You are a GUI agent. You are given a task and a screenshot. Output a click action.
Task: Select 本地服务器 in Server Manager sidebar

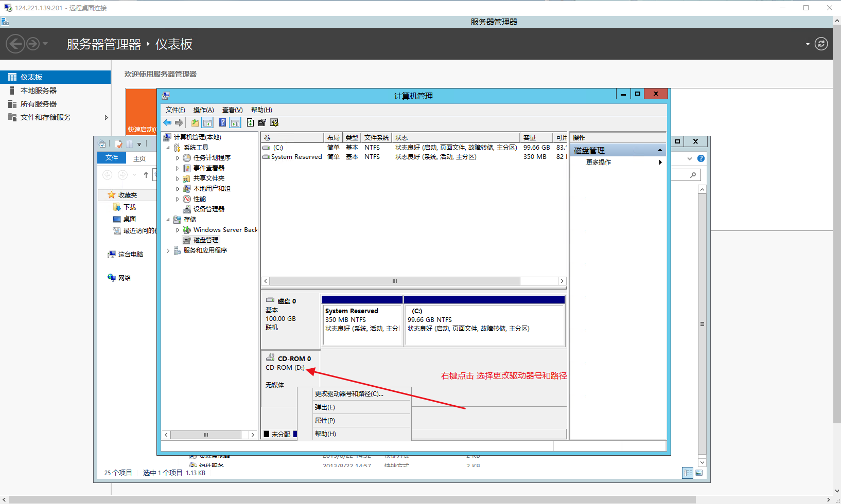pyautogui.click(x=39, y=91)
